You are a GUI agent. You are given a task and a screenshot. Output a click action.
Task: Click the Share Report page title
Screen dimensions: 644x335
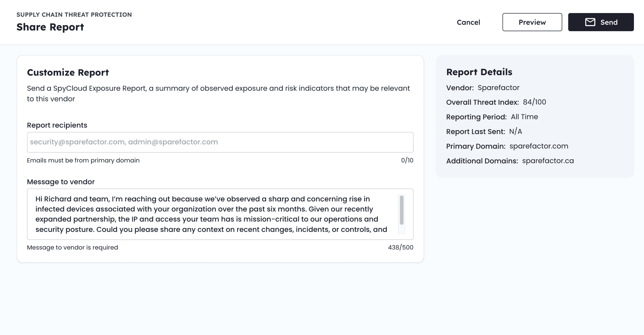[x=50, y=27]
